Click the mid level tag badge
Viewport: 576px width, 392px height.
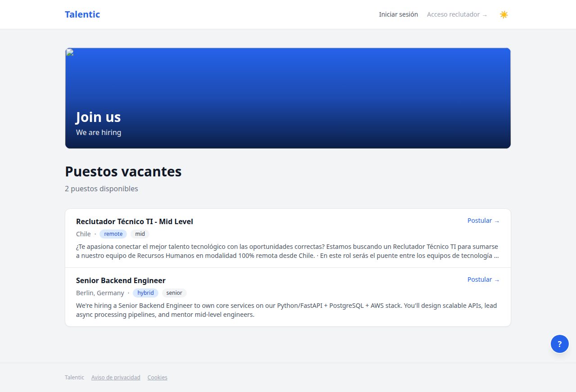pos(140,234)
